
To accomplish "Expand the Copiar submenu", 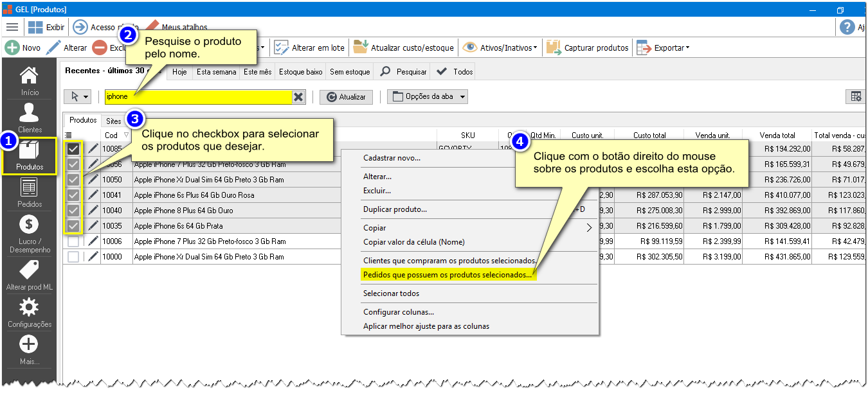I will click(x=469, y=228).
